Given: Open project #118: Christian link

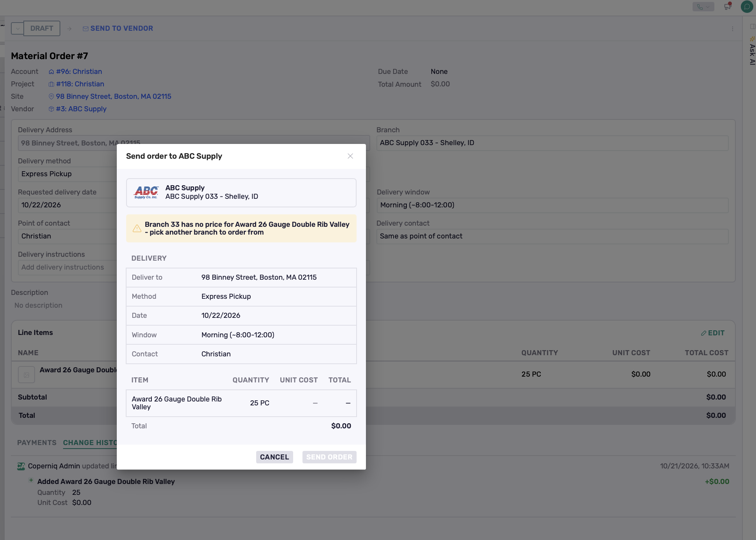Looking at the screenshot, I should (77, 84).
